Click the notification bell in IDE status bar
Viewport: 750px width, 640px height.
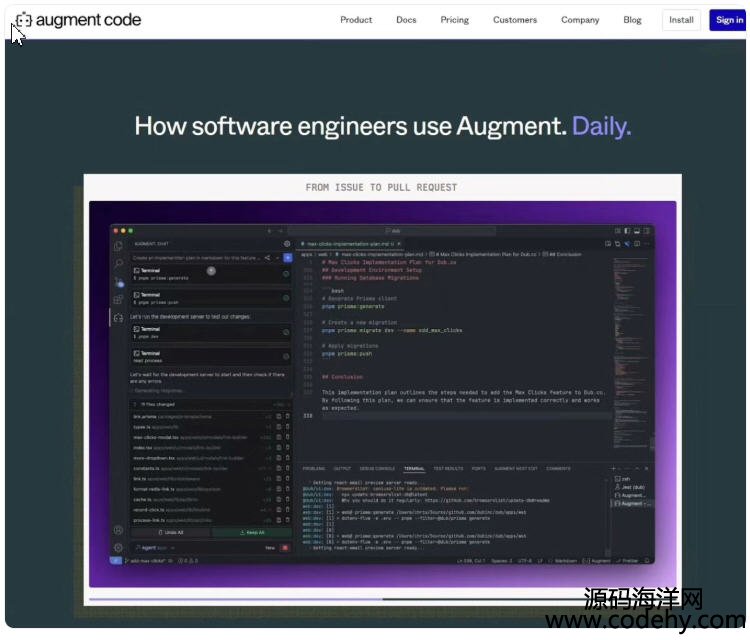click(647, 561)
